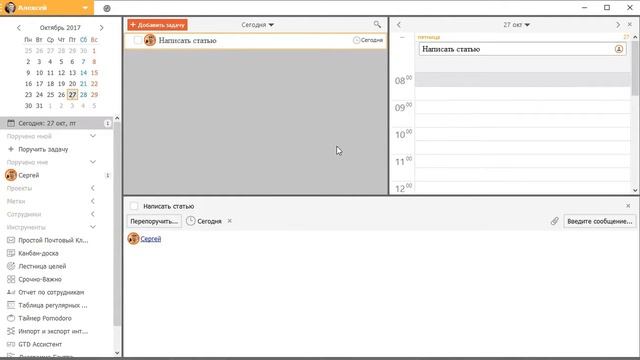The image size is (640, 360).
Task: Close the task details panel
Action: click(628, 206)
